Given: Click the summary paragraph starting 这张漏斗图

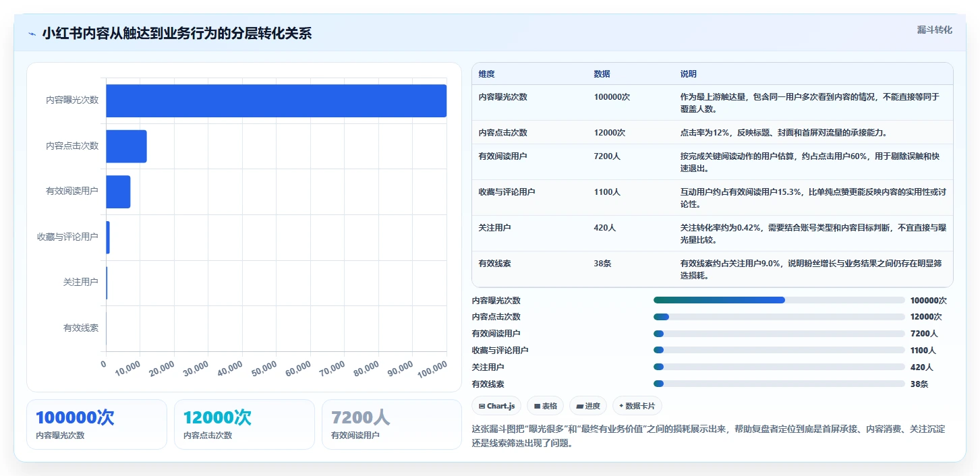Looking at the screenshot, I should (708, 436).
